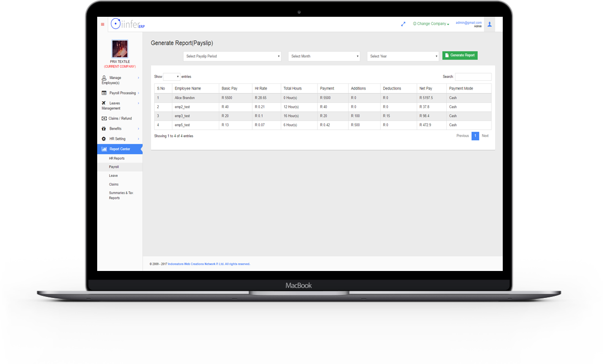Image resolution: width=603 pixels, height=364 pixels.
Task: Sort by the Net Pay column header
Action: coord(432,88)
